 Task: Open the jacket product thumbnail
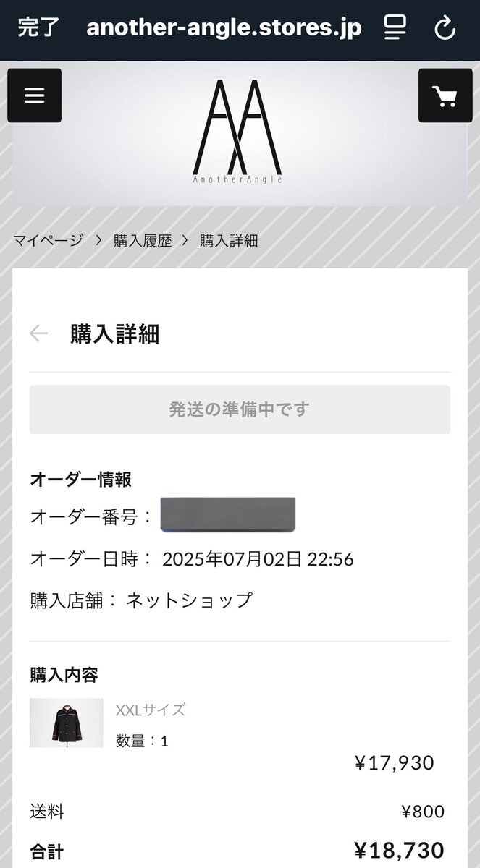click(x=67, y=723)
